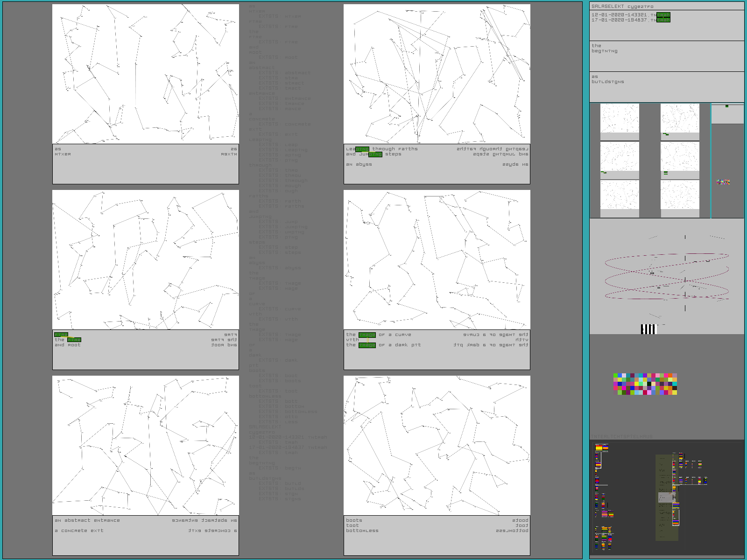Select green highlight in "and jumping steps"
Image resolution: width=747 pixels, height=560 pixels.
click(375, 154)
